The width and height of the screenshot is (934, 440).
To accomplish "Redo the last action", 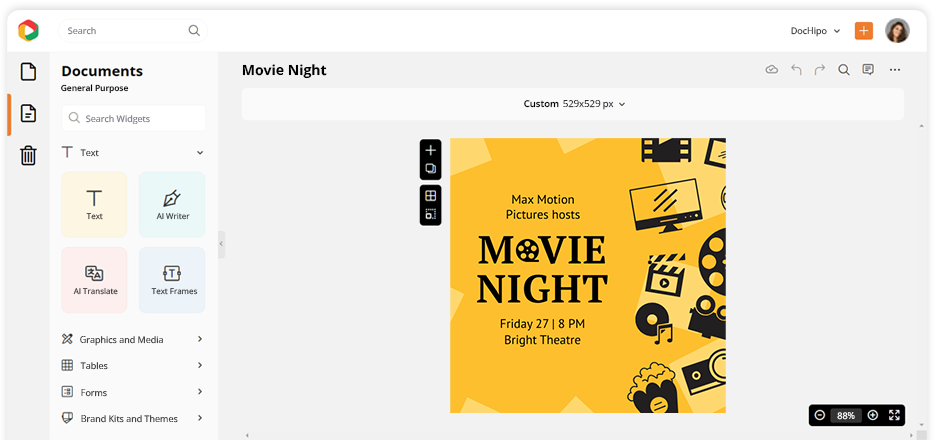I will click(x=820, y=70).
